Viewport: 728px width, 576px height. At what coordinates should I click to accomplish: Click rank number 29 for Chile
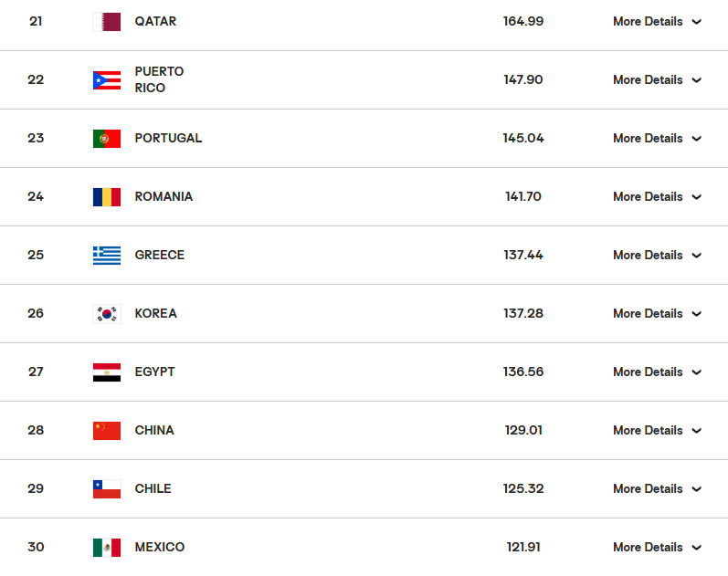tap(36, 489)
